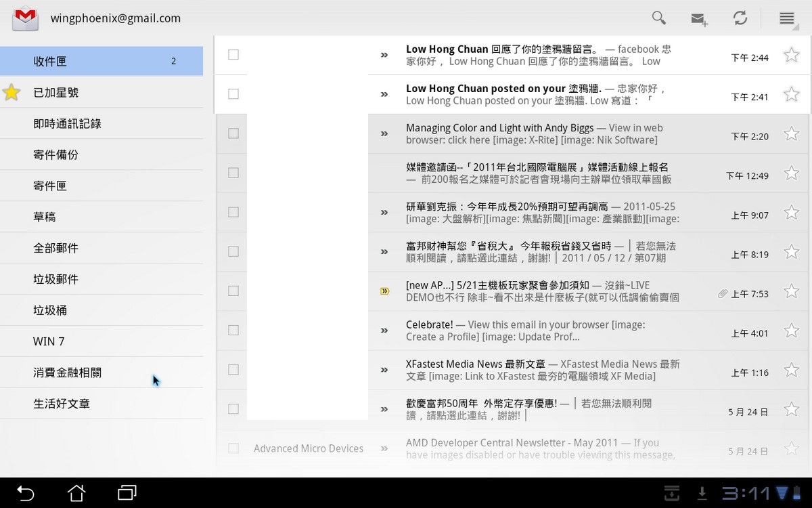The image size is (812, 508).
Task: Open the mail search icon
Action: point(659,18)
